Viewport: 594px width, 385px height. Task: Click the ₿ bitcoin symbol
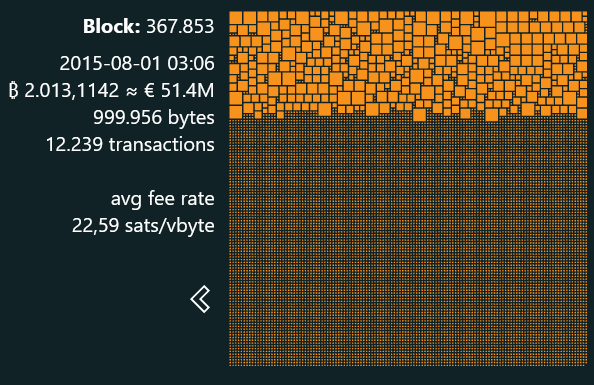[14, 91]
